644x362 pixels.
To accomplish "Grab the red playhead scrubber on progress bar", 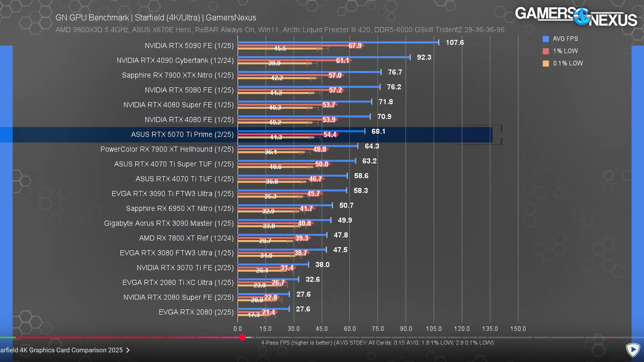I will [242, 337].
